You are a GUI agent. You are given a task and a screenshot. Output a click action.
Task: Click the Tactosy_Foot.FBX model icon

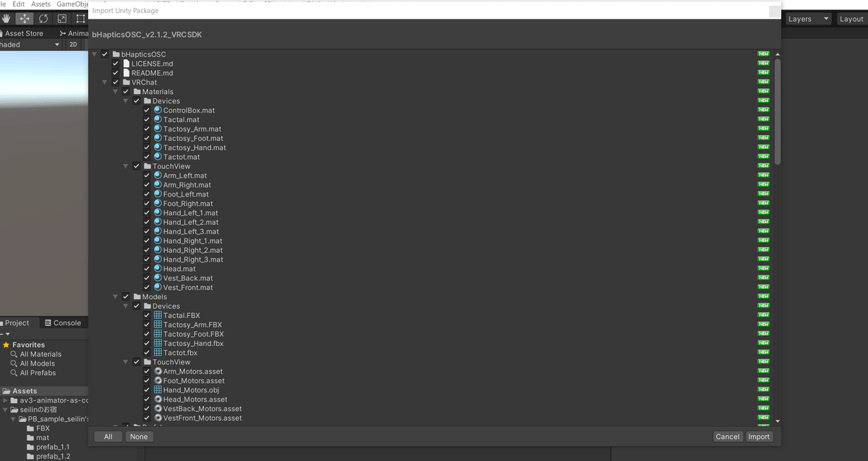(158, 334)
